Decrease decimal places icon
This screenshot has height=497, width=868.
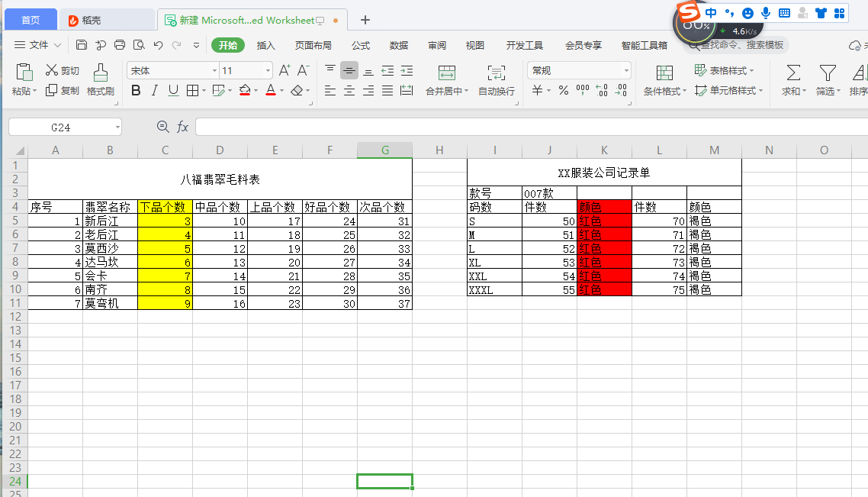(621, 90)
